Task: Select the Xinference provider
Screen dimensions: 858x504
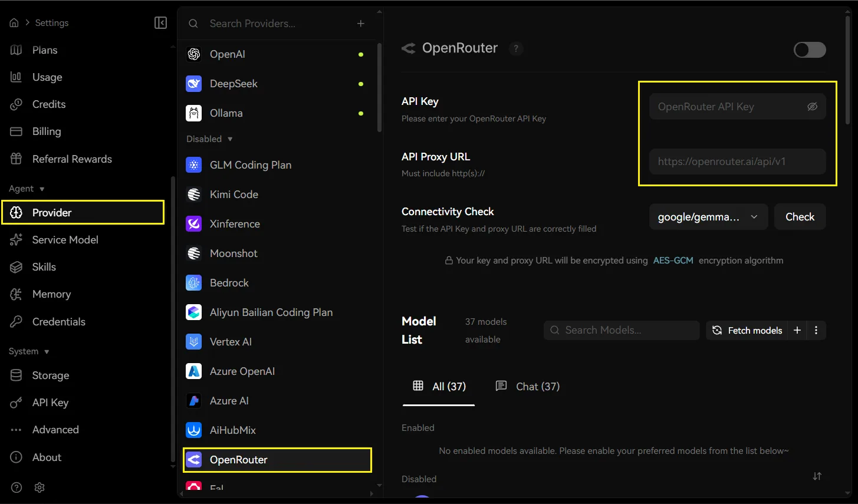Action: pos(277,224)
